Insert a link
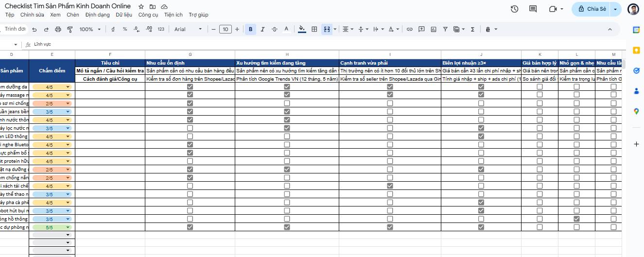 coord(410,29)
